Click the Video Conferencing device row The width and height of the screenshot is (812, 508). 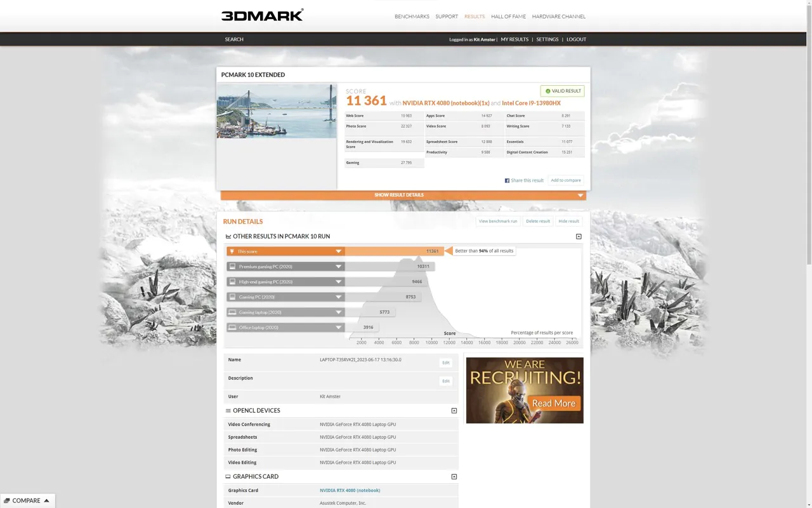click(x=341, y=424)
